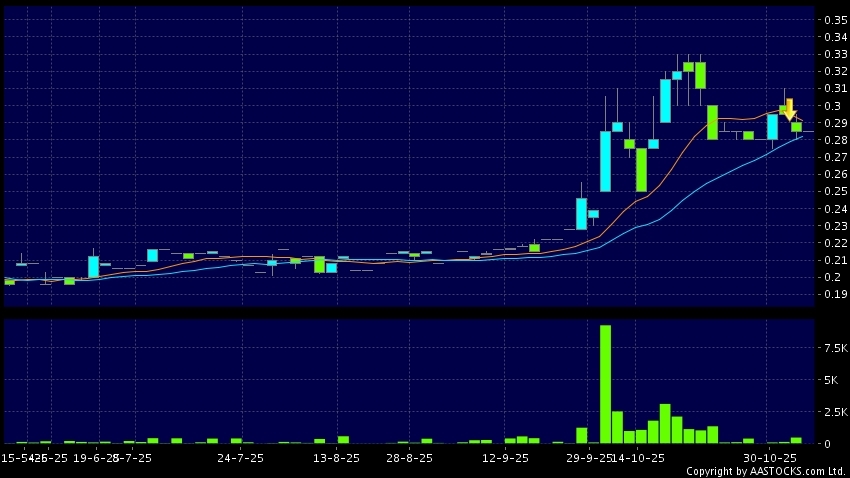Click the 0 volume axis label

pos(827,443)
